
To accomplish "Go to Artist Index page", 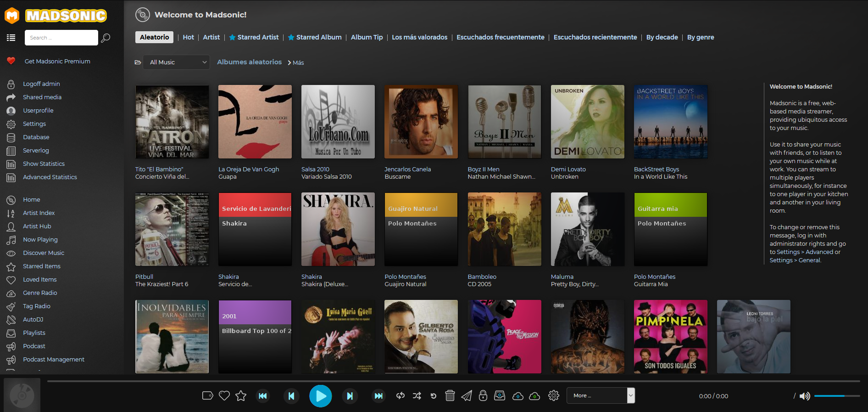I will [39, 213].
